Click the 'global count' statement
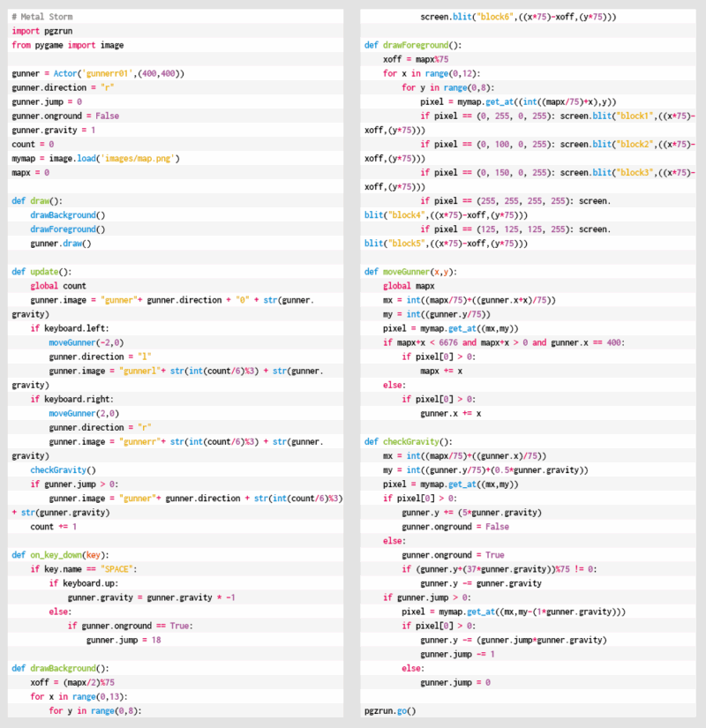Screen dimensions: 706x728 [x=58, y=286]
